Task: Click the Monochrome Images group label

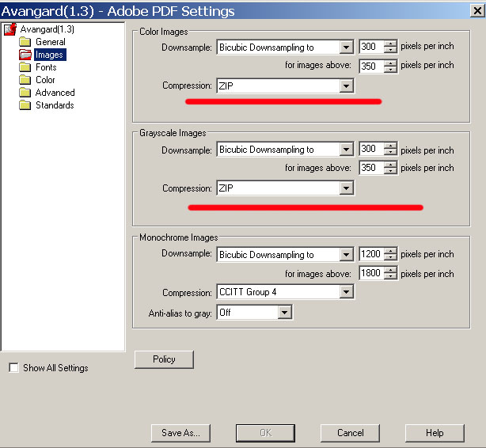Action: [179, 237]
